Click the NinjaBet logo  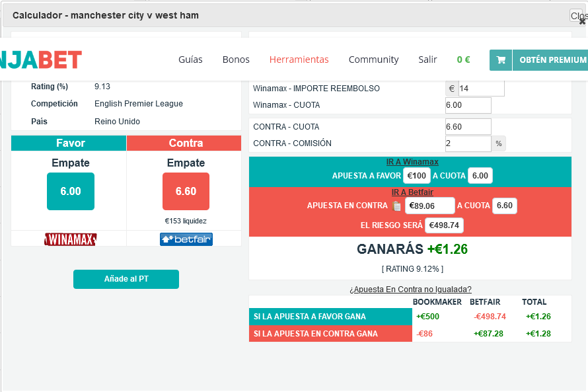tap(41, 59)
